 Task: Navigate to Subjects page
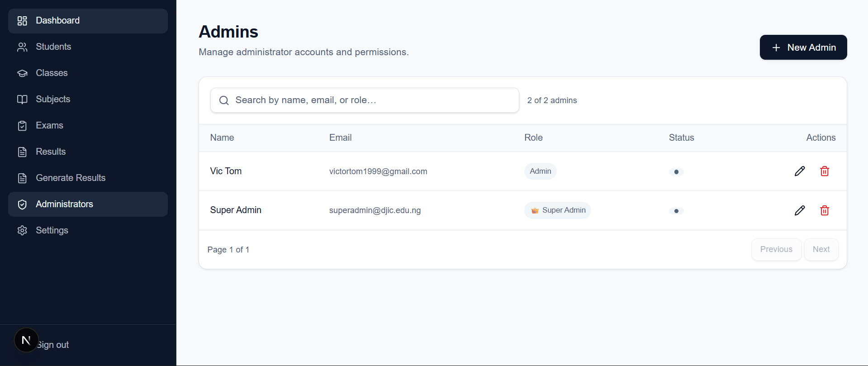pos(88,100)
